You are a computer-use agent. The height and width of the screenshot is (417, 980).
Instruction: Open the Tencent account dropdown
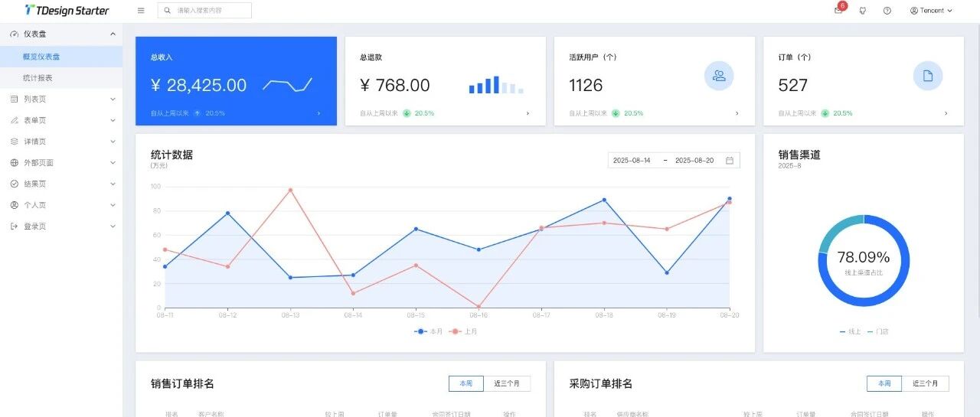[x=931, y=11]
